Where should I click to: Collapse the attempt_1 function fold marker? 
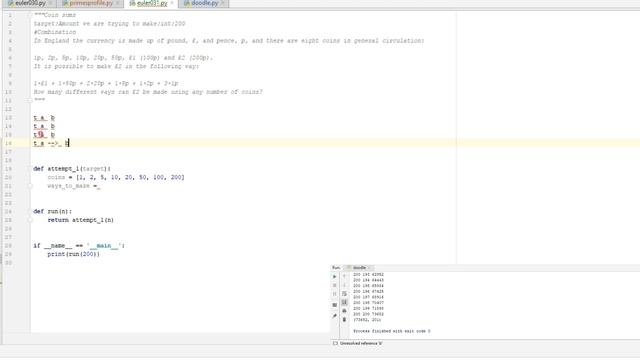[30, 169]
